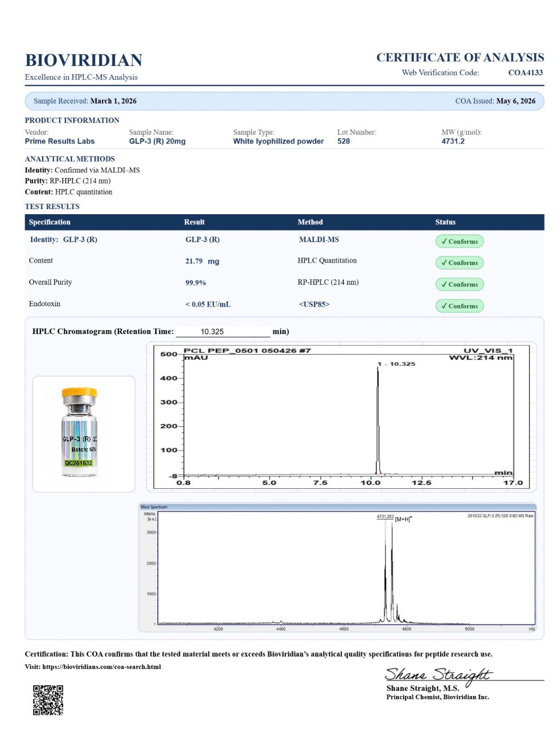This screenshot has width=560, height=735.
Task: Click the Mass Spectrum panel title bar
Action: [x=338, y=507]
